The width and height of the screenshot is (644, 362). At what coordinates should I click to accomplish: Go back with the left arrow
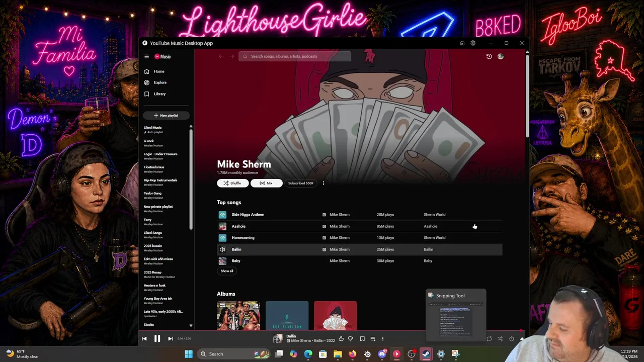(221, 56)
